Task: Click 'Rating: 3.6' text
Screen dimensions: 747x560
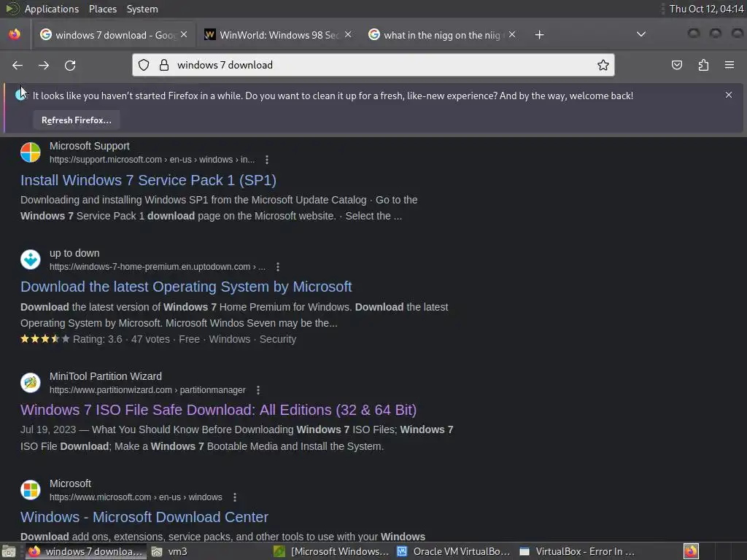Action: (x=97, y=339)
